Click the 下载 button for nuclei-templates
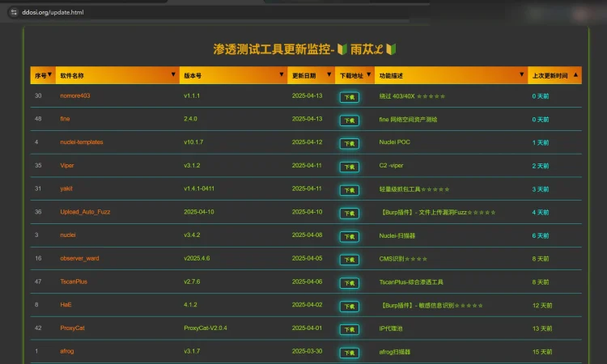Screen dimensions: 607x364 (x=349, y=143)
